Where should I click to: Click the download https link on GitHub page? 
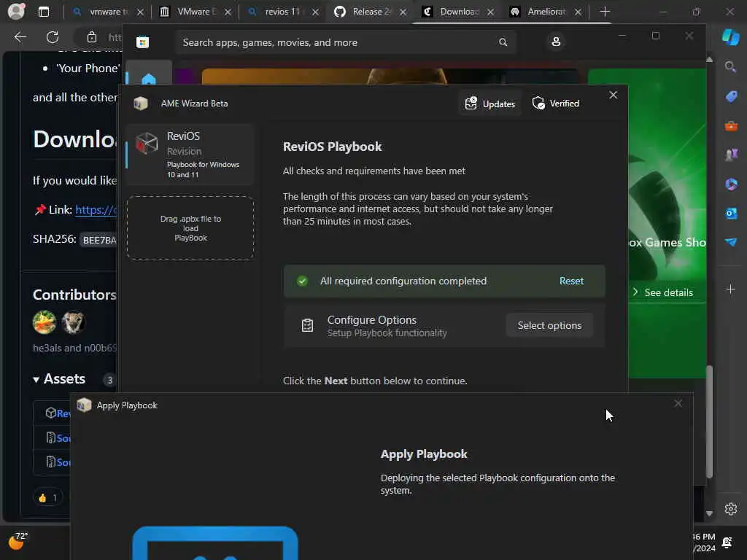click(x=96, y=210)
